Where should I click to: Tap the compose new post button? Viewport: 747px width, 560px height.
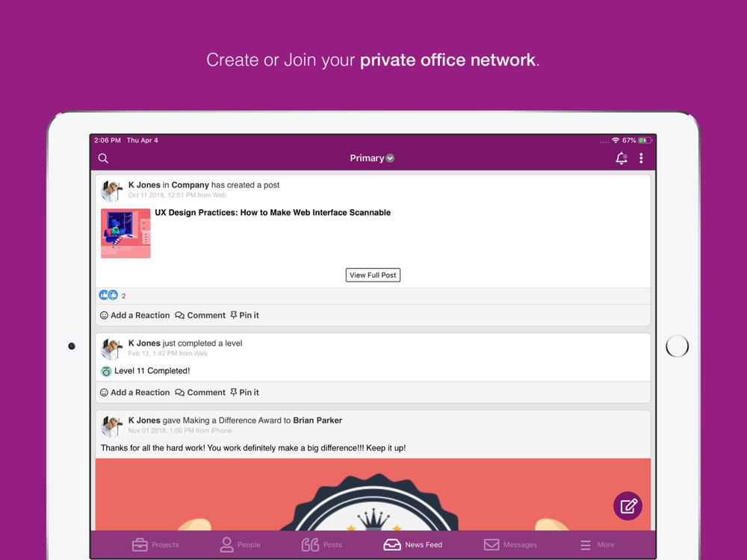click(x=627, y=505)
